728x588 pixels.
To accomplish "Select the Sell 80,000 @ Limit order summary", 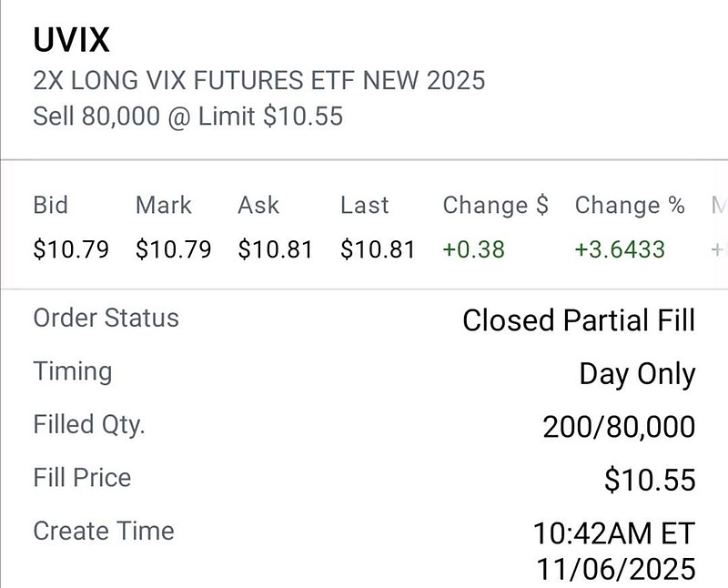I will [x=187, y=117].
